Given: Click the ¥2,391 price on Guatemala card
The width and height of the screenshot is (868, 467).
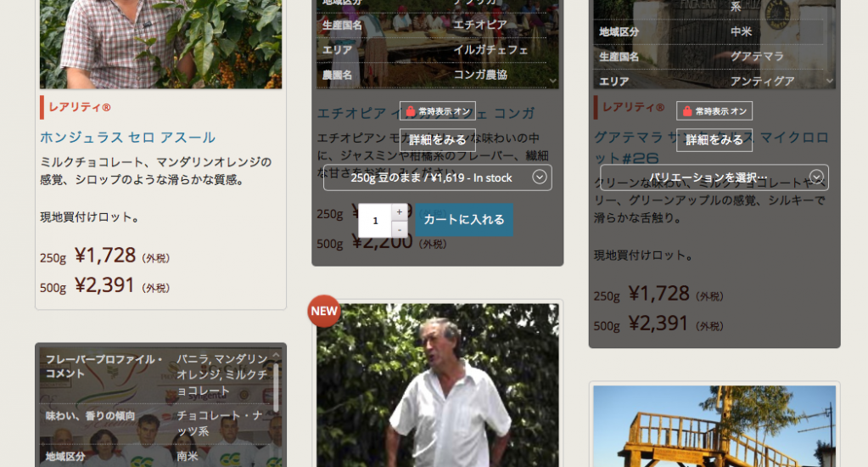Looking at the screenshot, I should pos(658,324).
